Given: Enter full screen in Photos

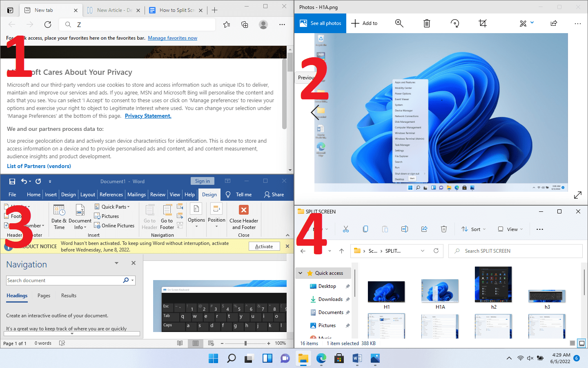Looking at the screenshot, I should (578, 195).
